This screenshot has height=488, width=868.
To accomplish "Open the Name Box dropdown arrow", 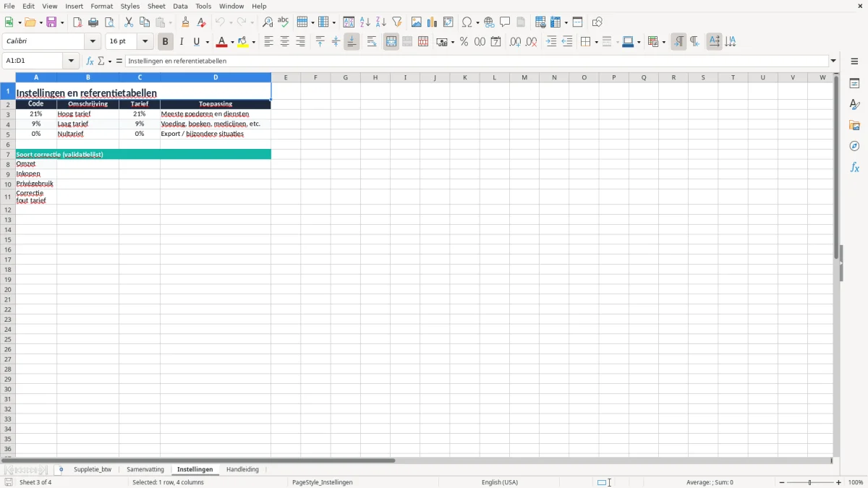I will click(x=72, y=61).
